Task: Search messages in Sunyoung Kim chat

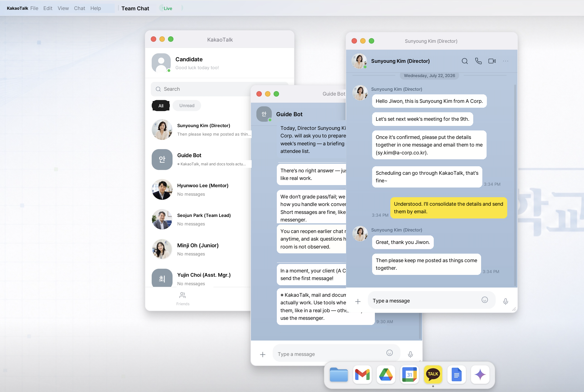Action: pos(464,61)
